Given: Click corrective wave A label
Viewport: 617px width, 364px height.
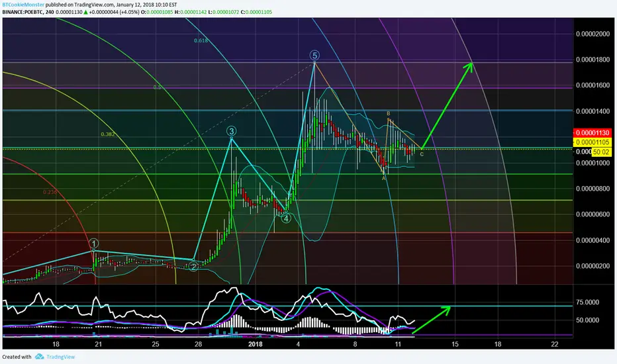Looking at the screenshot, I should 384,178.
